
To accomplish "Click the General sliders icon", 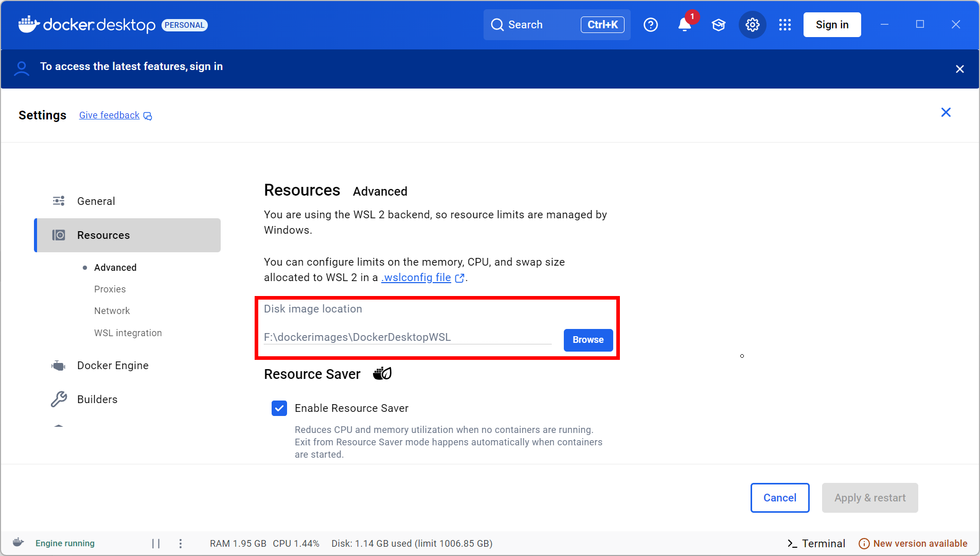I will tap(59, 201).
